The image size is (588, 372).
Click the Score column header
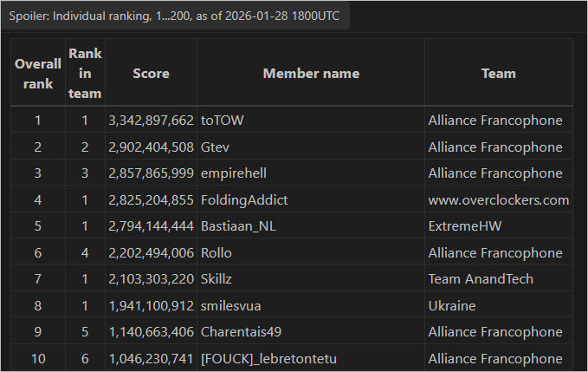tap(151, 74)
